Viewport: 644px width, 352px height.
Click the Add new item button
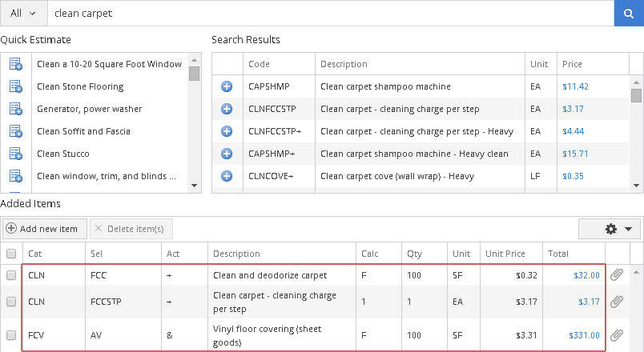tap(44, 229)
